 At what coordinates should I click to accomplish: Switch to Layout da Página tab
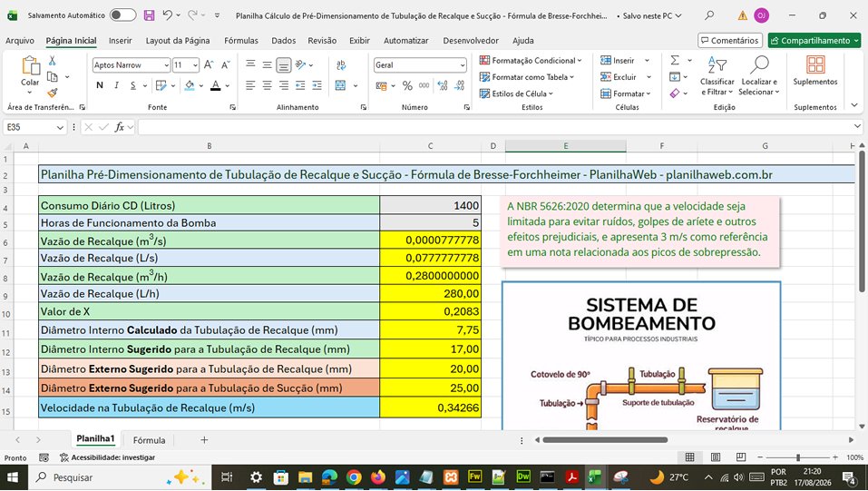pos(178,41)
